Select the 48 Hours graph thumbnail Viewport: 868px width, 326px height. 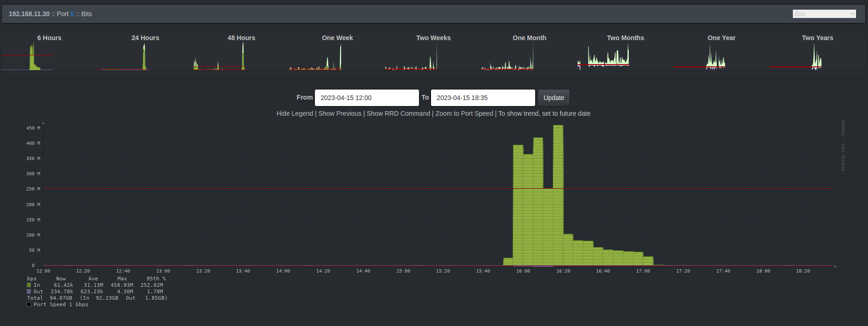coord(219,57)
